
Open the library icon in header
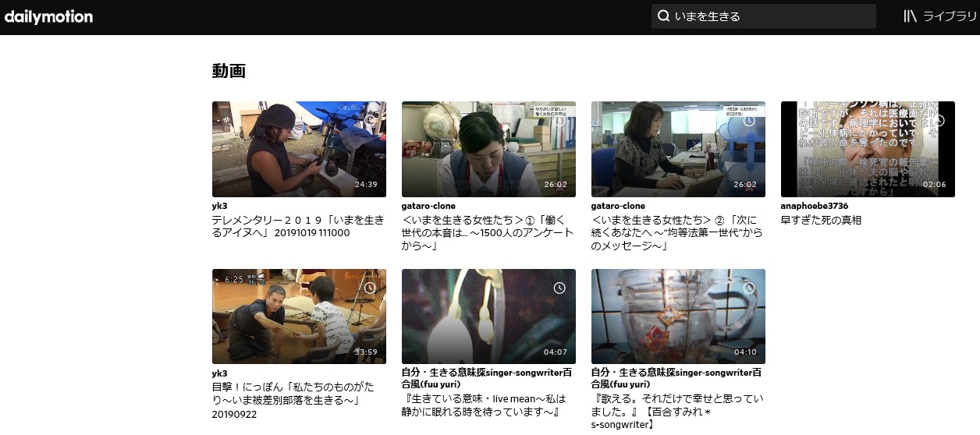tap(910, 16)
